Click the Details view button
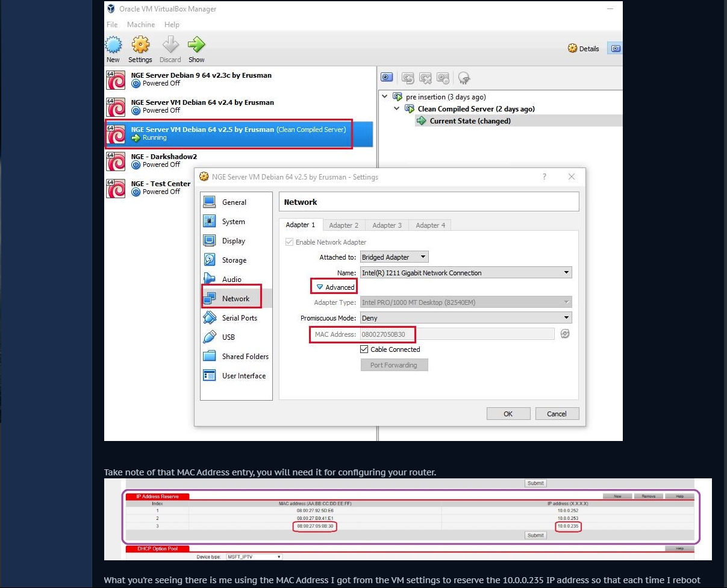Screen dimensions: 727x588 coord(584,49)
